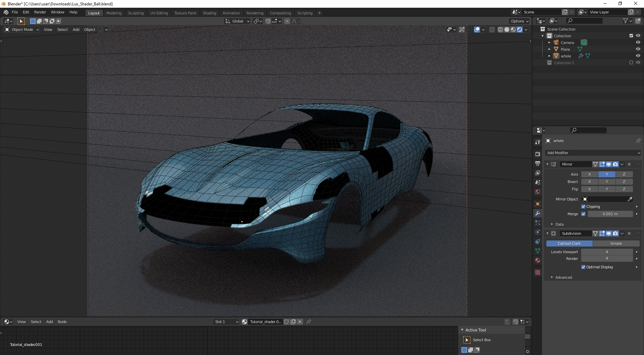Switch viewport to wireframe shading
Viewport: 644px width, 355px height.
click(500, 30)
